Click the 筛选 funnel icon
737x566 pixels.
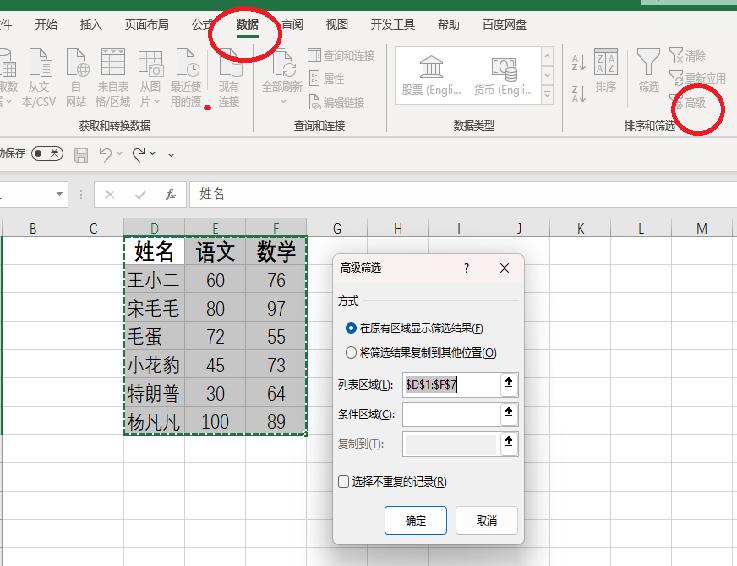648,70
